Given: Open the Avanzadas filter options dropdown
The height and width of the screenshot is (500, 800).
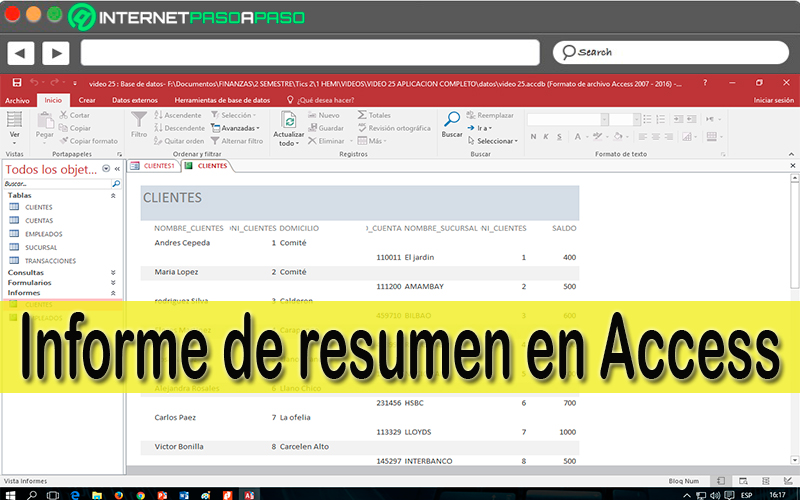Looking at the screenshot, I should point(236,128).
